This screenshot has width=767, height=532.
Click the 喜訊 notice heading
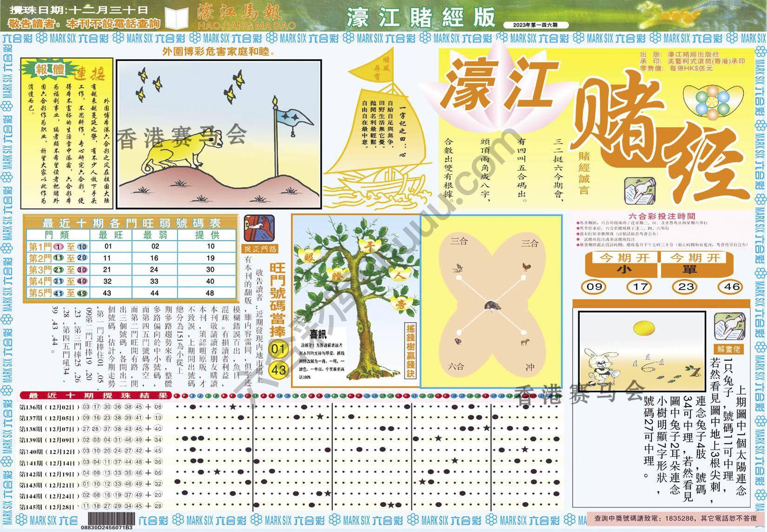point(318,334)
